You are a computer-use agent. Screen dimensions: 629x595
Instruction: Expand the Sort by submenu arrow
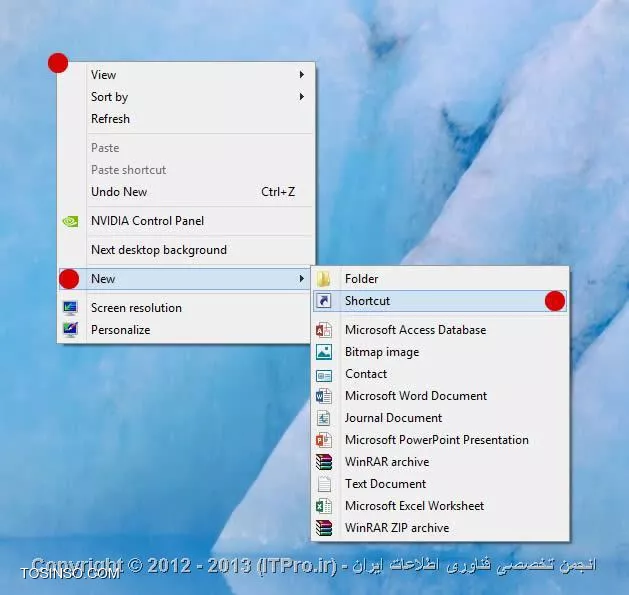click(302, 97)
